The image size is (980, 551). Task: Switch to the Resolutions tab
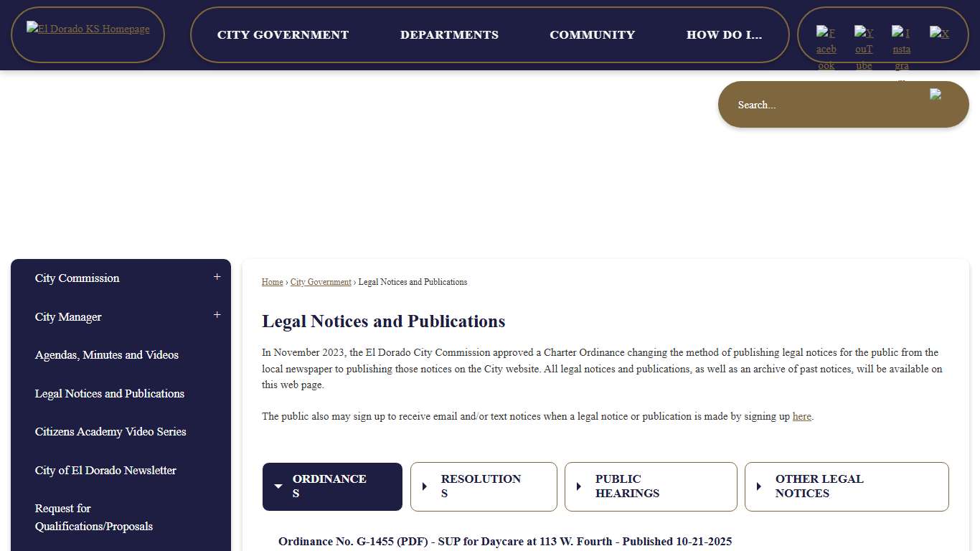tap(484, 486)
